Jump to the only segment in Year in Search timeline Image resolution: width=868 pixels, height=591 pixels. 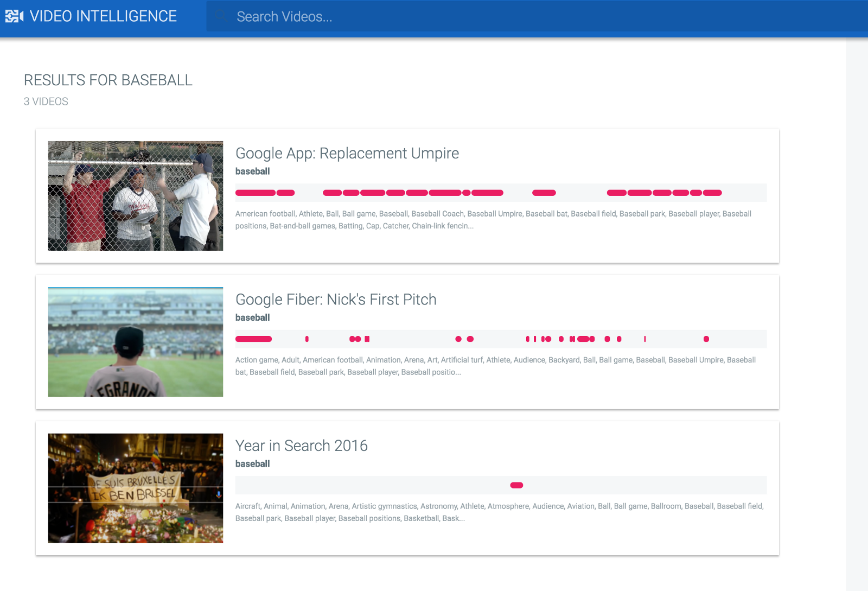[516, 485]
